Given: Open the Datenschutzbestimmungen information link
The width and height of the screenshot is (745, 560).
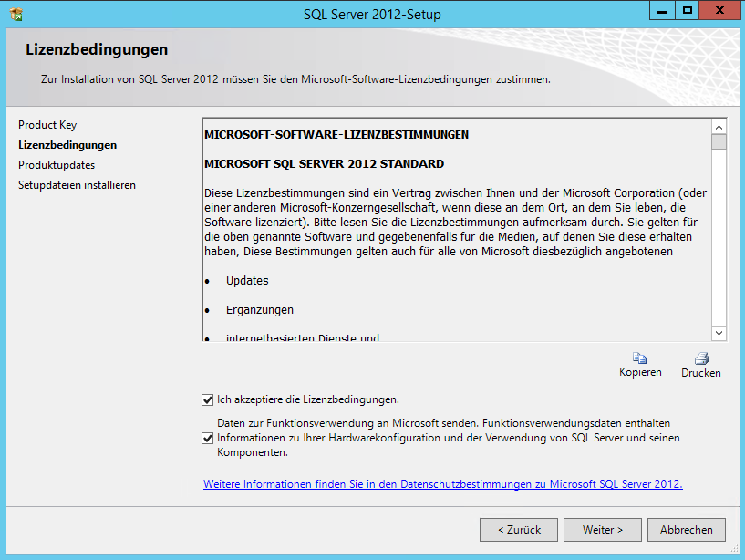Looking at the screenshot, I should (x=442, y=484).
